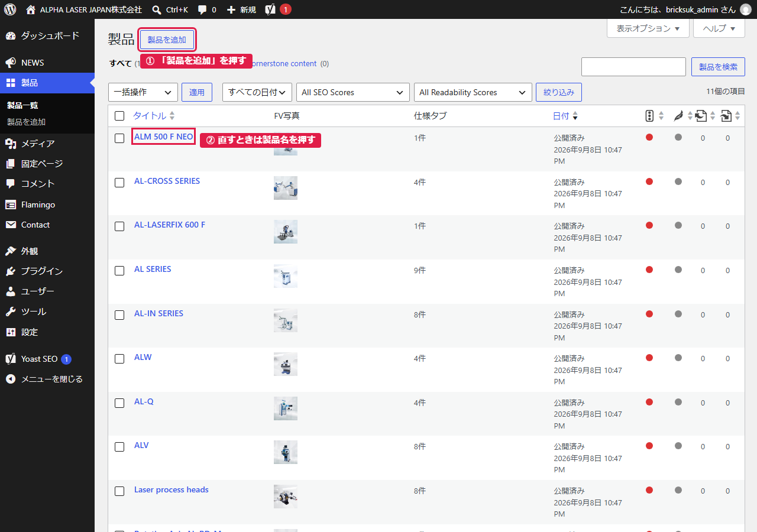Open the comments bubble in admin bar
Viewport: 757px width, 532px height.
(202, 9)
